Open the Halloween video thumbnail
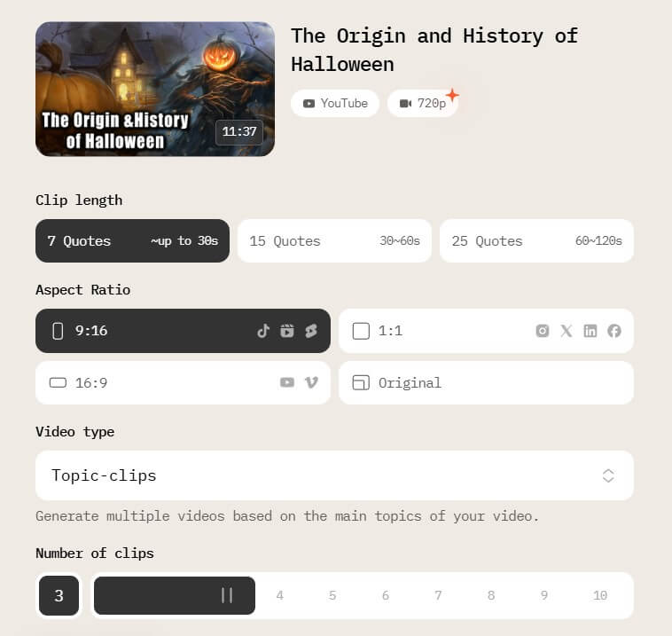 (x=155, y=90)
